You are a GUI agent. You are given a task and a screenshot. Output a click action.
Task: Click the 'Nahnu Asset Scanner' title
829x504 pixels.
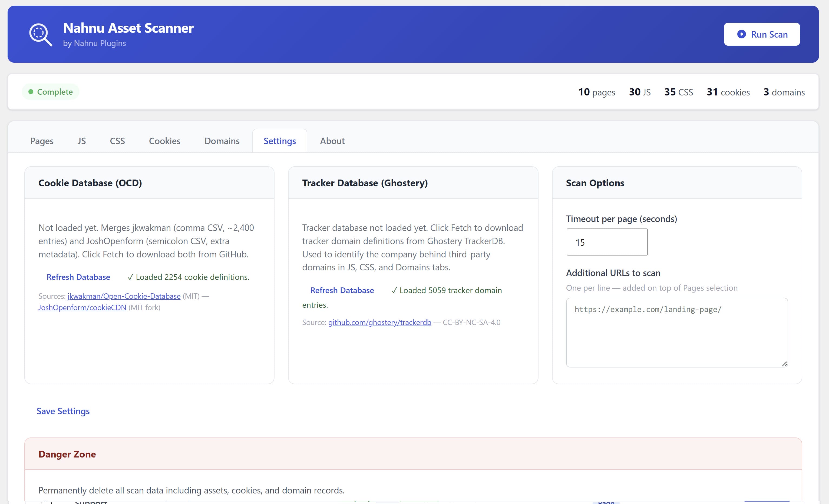128,28
